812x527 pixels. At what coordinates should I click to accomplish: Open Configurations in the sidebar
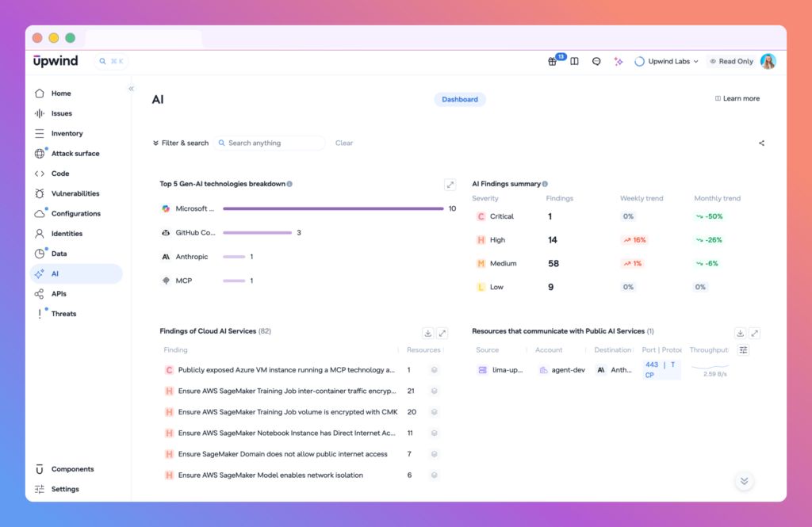click(77, 213)
